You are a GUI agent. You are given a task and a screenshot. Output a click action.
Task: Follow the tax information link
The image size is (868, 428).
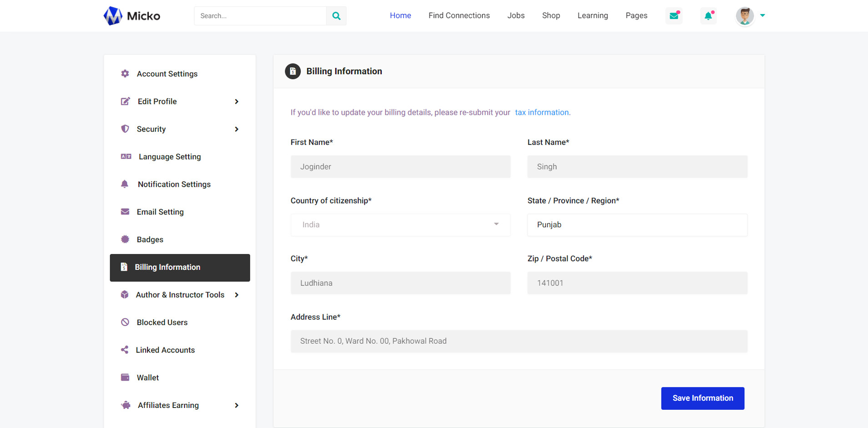click(x=541, y=112)
